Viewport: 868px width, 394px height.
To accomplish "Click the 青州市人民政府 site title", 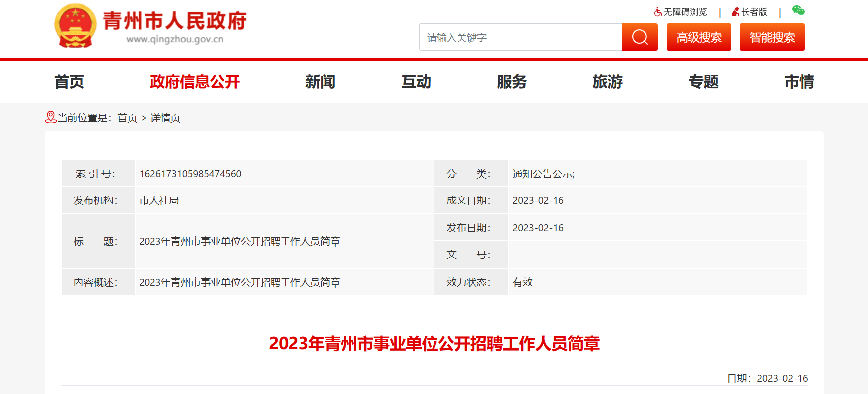I will [174, 21].
